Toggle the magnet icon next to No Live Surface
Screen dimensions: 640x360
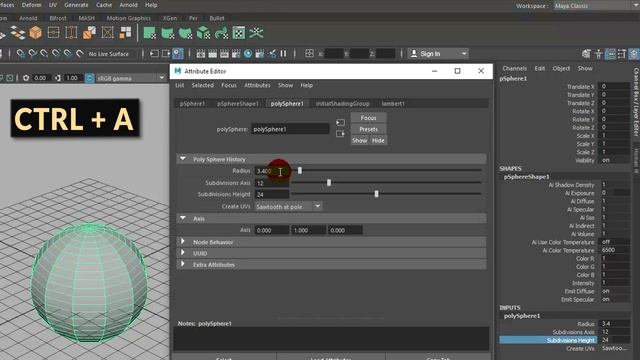tap(80, 54)
